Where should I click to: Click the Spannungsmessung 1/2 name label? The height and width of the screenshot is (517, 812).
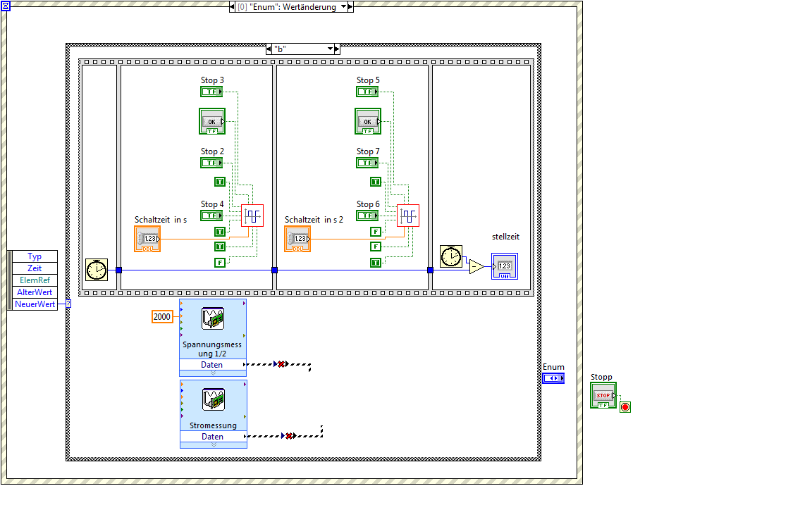(x=212, y=349)
